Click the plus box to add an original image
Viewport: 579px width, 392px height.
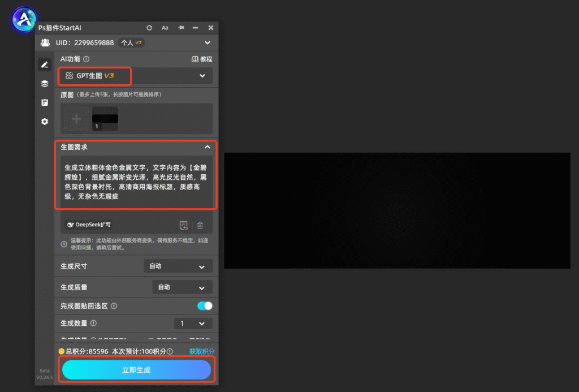pyautogui.click(x=76, y=119)
